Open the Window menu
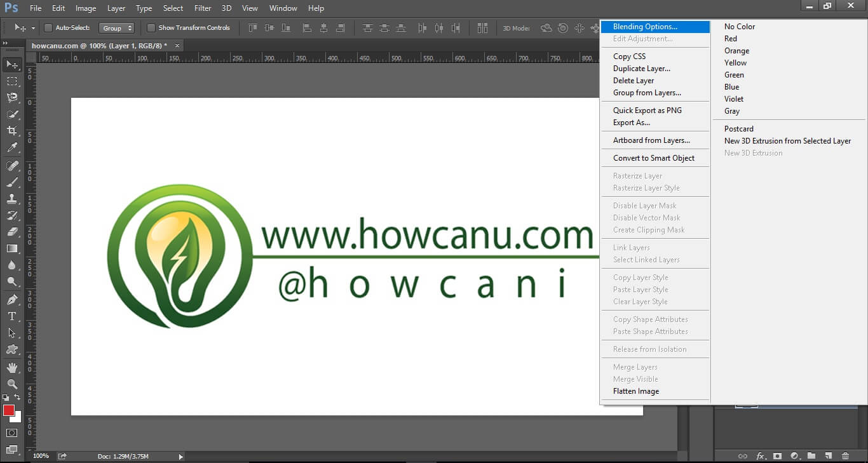Image resolution: width=868 pixels, height=463 pixels. coord(283,8)
